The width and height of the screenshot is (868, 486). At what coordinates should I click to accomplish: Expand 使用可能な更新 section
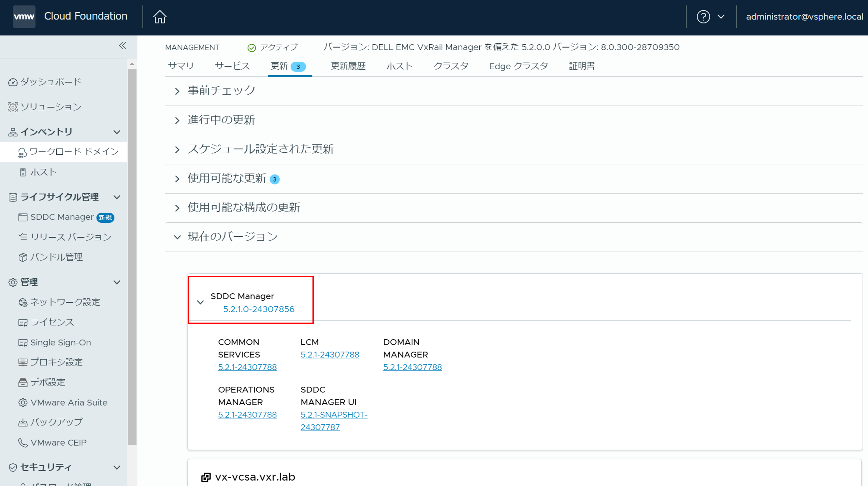click(177, 179)
